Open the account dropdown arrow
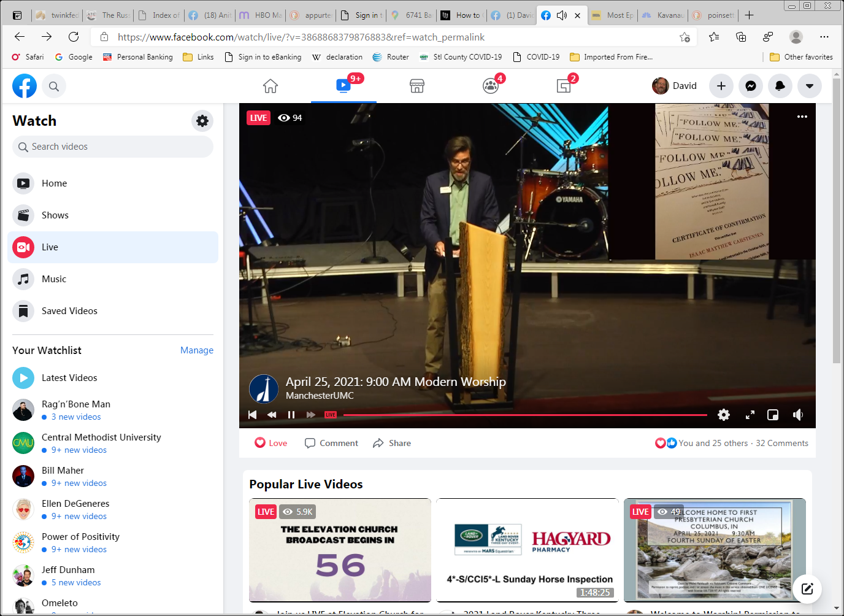The height and width of the screenshot is (616, 844). coord(809,86)
